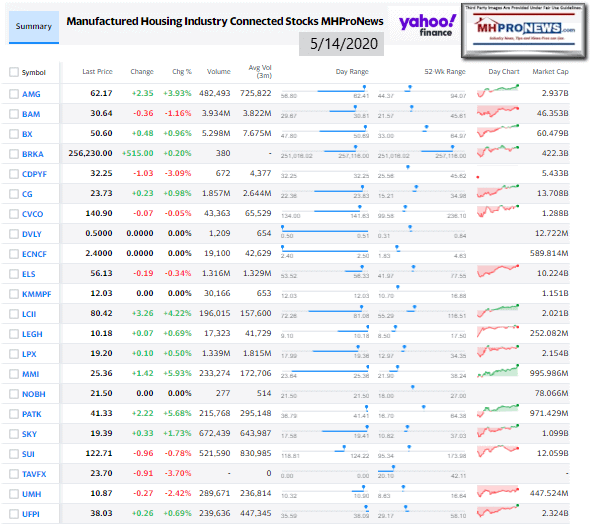Open the ELS symbol link

click(29, 274)
